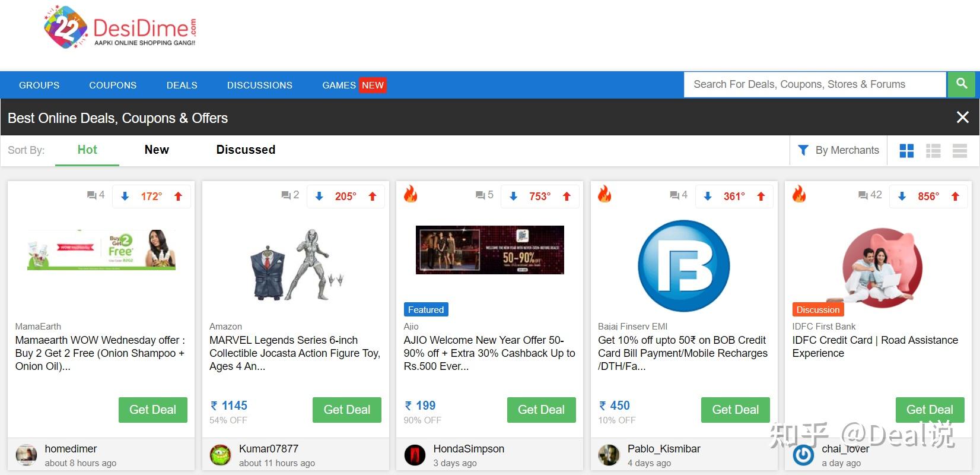Image resolution: width=980 pixels, height=475 pixels.
Task: Open the 42 comments on IDFC discussion
Action: coord(870,195)
